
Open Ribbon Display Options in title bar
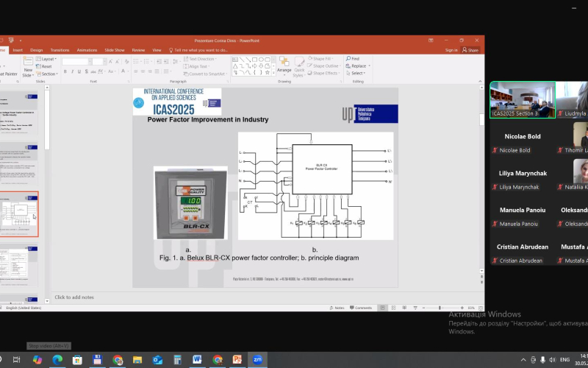pos(431,40)
